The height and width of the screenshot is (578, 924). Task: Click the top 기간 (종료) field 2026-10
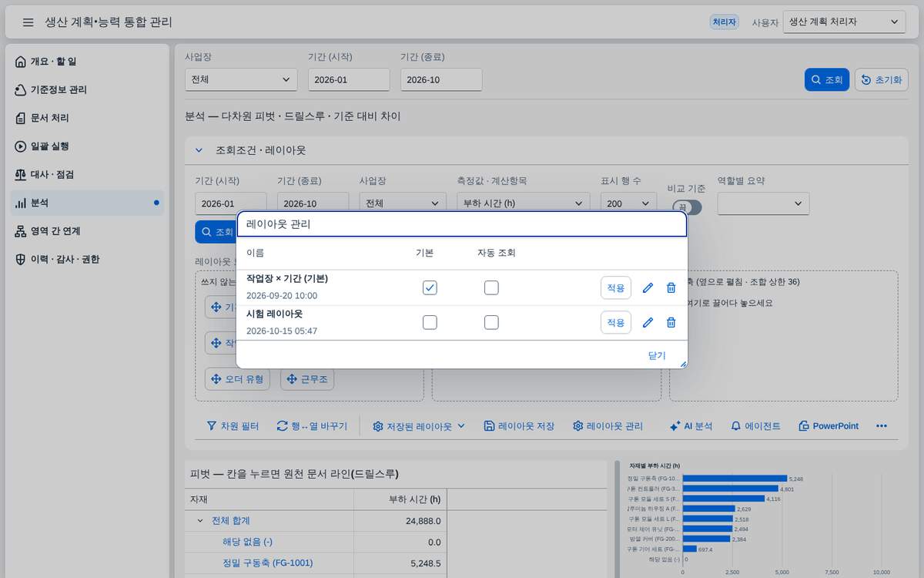(441, 79)
